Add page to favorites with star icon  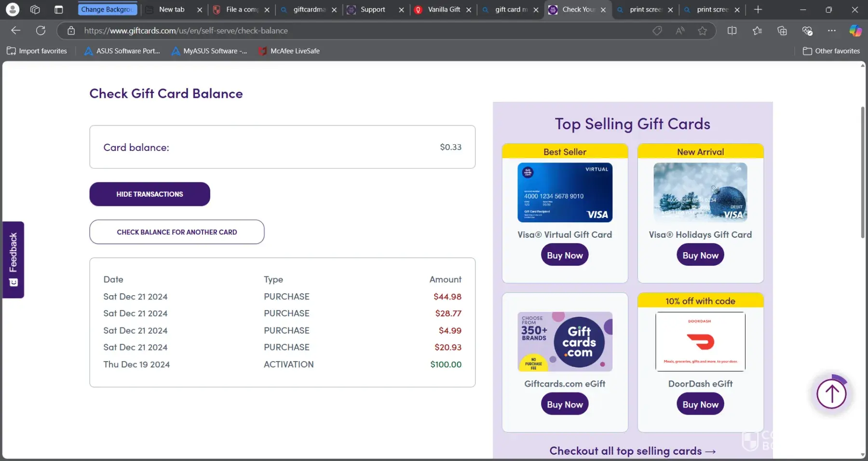(x=702, y=31)
